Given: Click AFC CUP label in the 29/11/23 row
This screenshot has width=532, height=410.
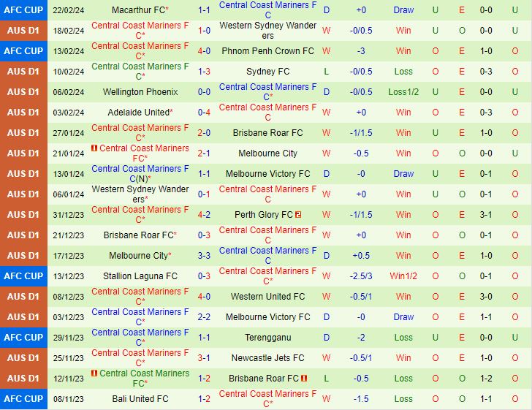Looking at the screenshot, I should [x=23, y=338].
